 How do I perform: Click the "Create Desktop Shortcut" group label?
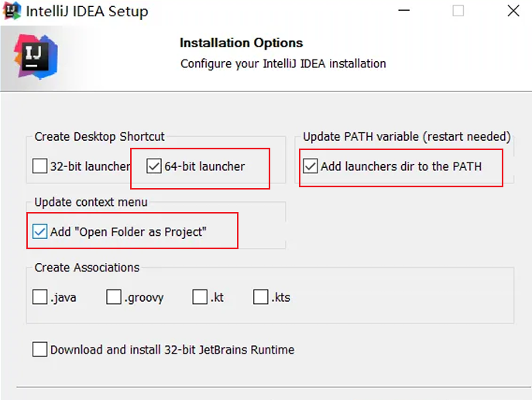click(99, 137)
